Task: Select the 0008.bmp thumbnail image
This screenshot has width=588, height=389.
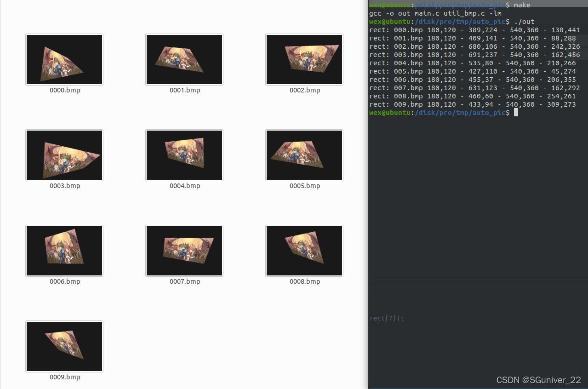Action: (x=304, y=251)
